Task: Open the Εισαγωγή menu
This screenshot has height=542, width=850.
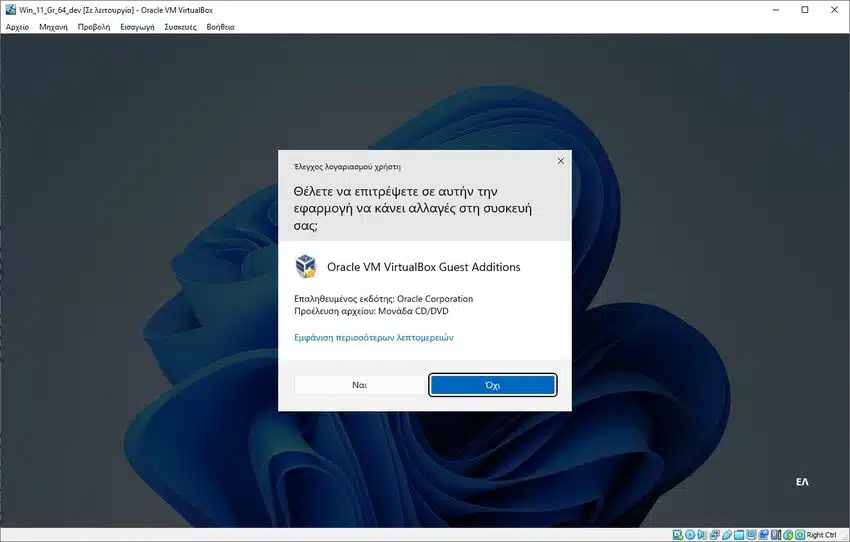Action: click(137, 27)
